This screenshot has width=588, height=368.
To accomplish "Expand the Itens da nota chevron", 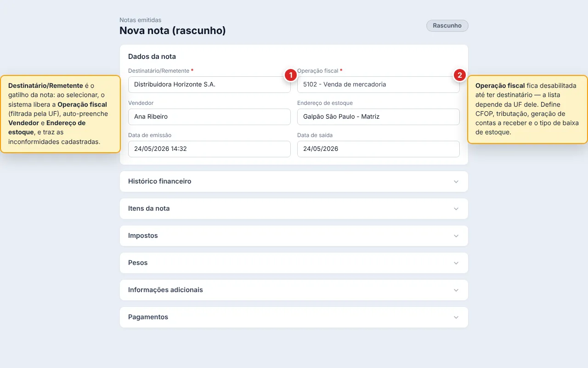I will point(456,209).
